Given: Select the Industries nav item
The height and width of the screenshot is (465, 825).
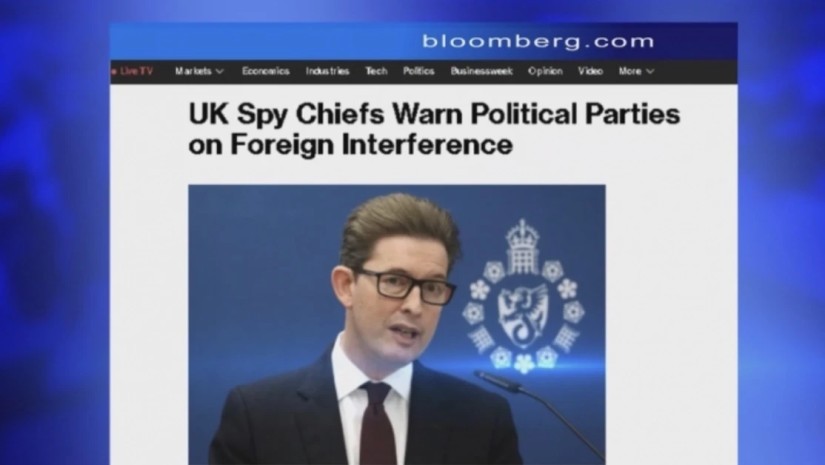Looking at the screenshot, I should click(327, 71).
